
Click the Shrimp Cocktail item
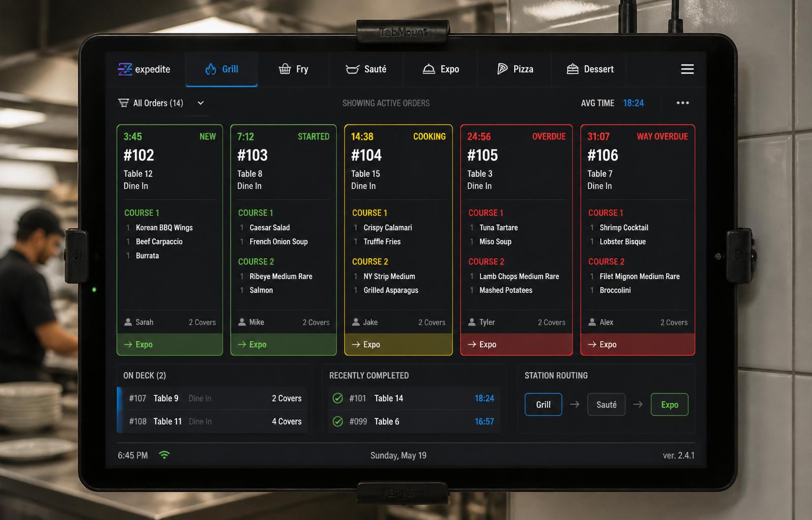point(624,227)
